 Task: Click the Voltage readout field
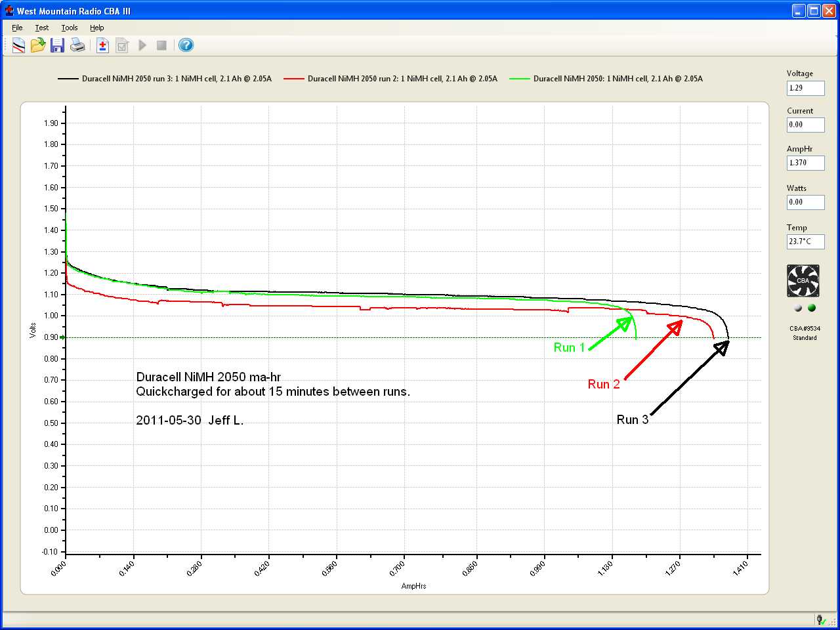coord(805,88)
